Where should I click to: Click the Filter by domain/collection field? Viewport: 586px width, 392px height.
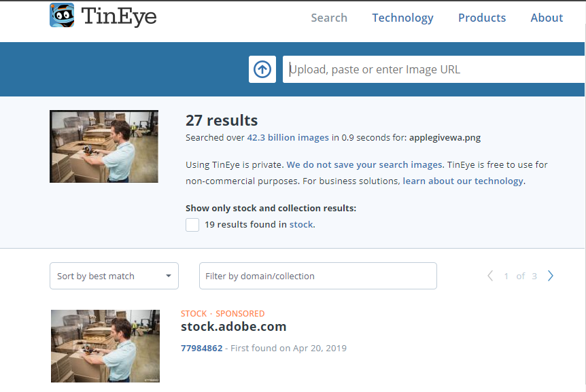pyautogui.click(x=318, y=276)
